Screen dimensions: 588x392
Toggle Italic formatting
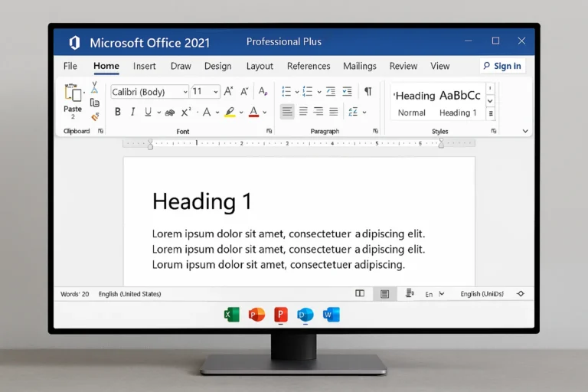(132, 112)
